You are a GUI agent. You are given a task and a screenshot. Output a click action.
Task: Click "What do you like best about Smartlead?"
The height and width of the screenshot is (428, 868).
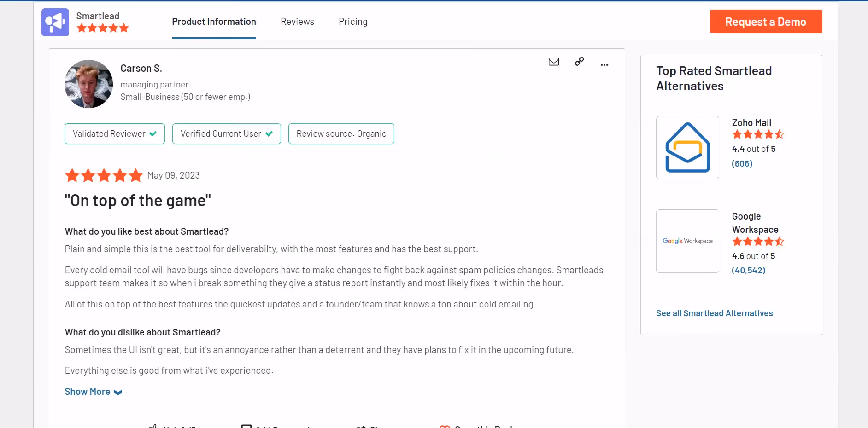tap(147, 231)
